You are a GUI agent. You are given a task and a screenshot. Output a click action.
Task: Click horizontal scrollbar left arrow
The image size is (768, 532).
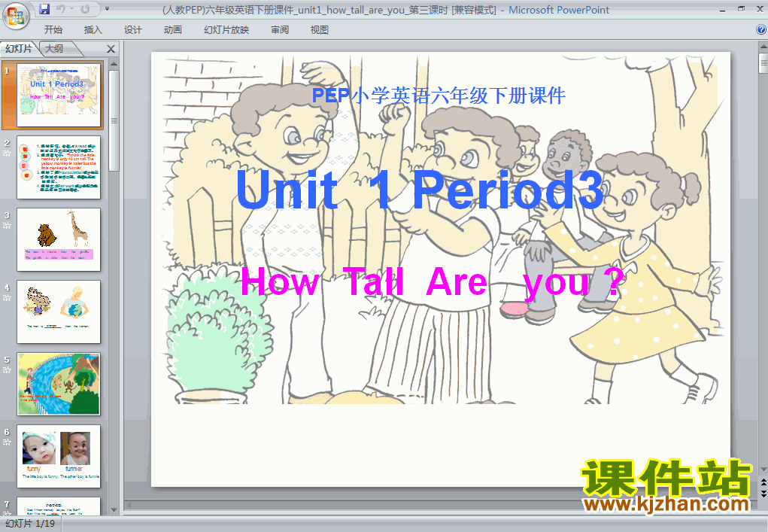click(129, 505)
